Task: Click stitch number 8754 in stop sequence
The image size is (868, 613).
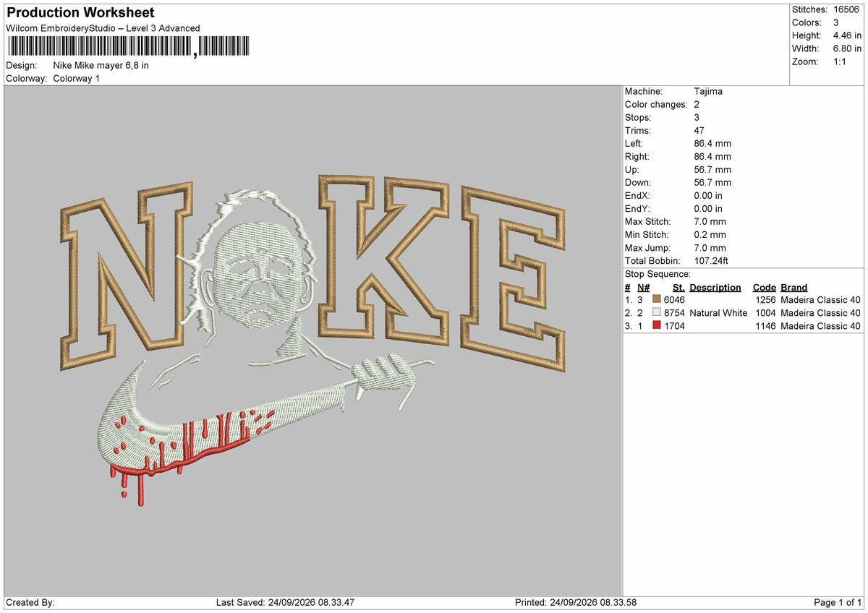Action: click(674, 313)
